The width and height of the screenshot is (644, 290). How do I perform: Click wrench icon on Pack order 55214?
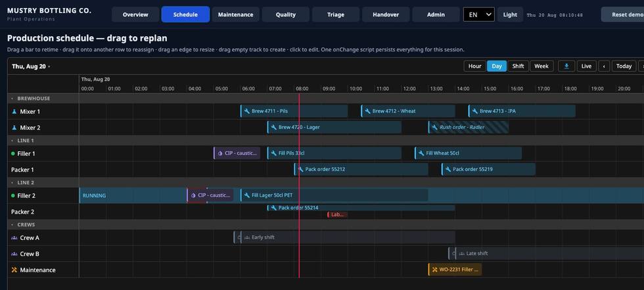273,208
